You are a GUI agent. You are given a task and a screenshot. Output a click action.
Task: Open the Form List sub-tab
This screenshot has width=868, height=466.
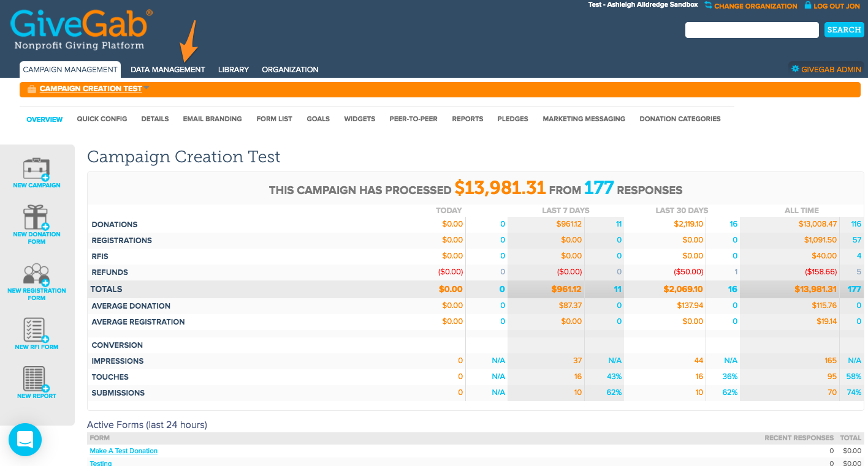point(274,119)
